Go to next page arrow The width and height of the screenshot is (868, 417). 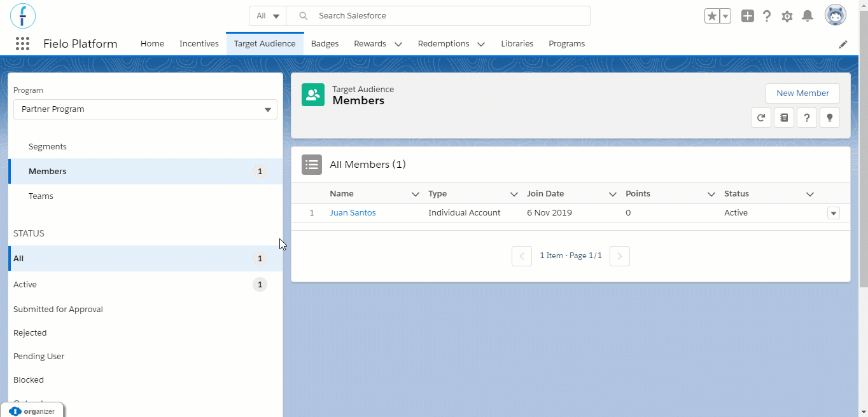(x=620, y=256)
